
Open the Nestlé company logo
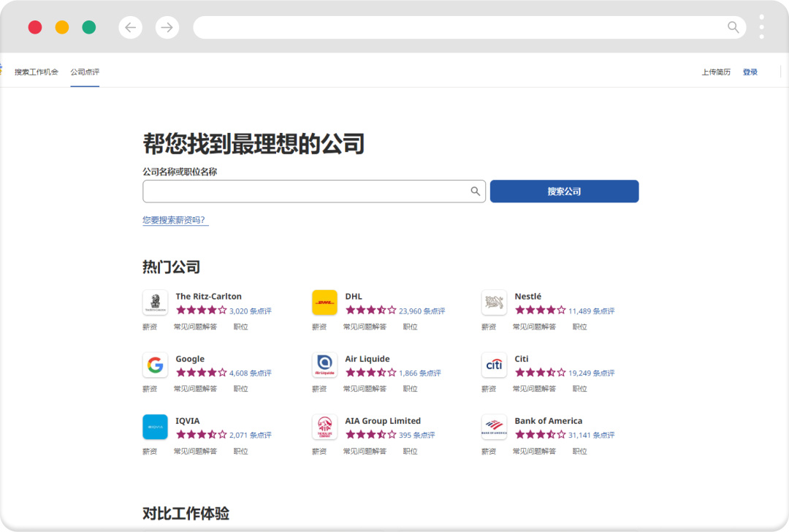click(494, 303)
